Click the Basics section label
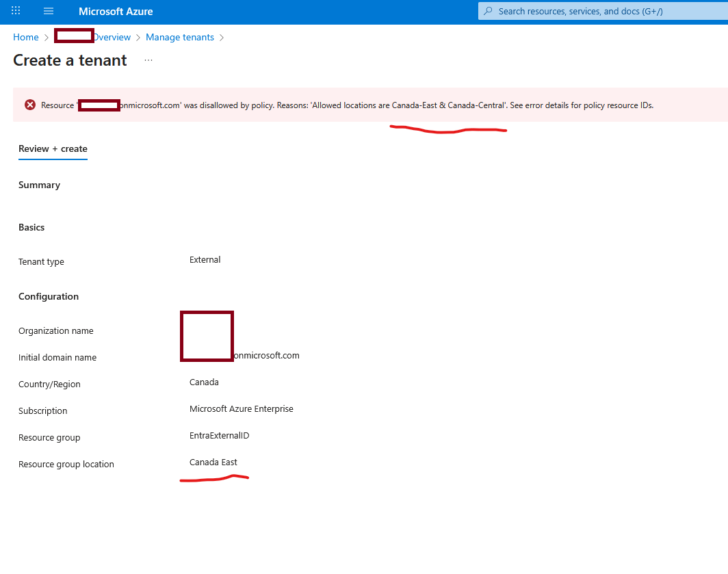This screenshot has width=728, height=574. tap(31, 227)
